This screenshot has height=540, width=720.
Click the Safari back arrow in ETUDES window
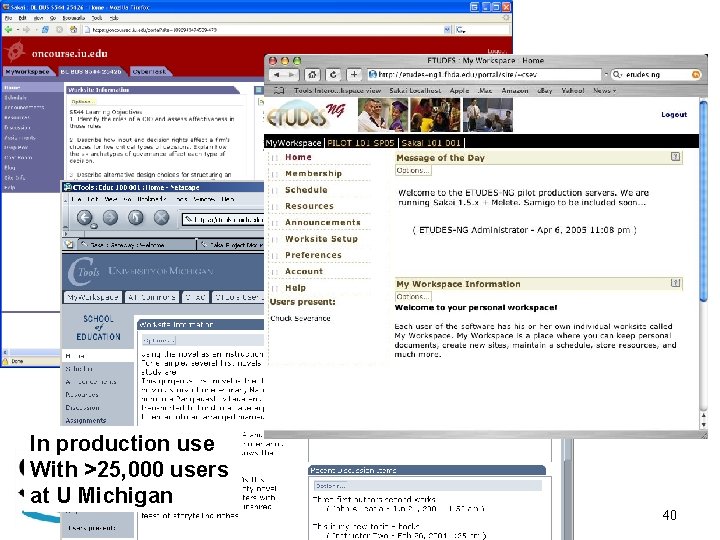(x=277, y=74)
